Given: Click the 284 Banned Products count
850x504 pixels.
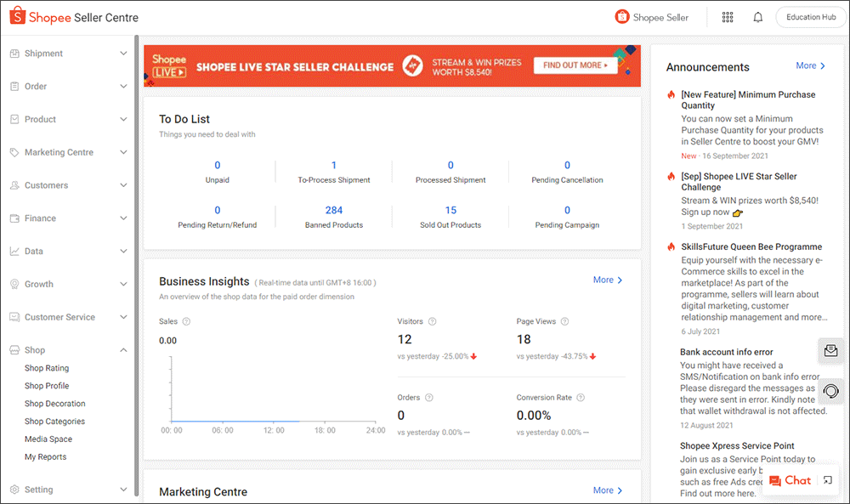Looking at the screenshot, I should click(x=333, y=210).
